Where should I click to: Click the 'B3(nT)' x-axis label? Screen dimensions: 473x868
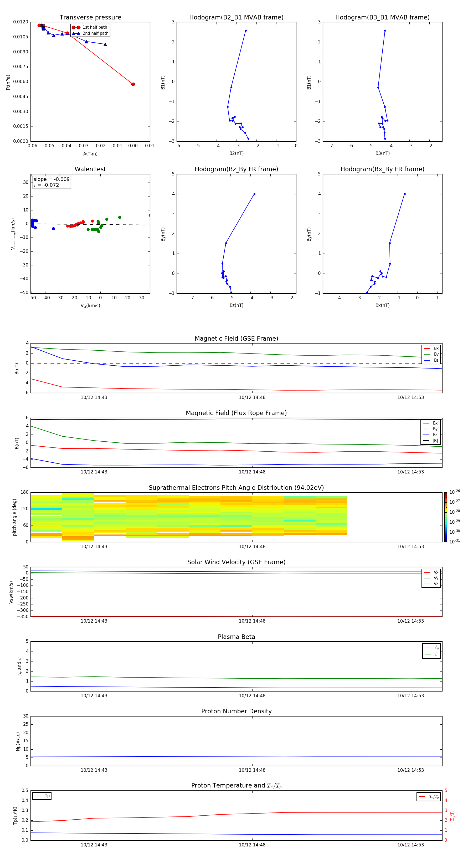(382, 154)
